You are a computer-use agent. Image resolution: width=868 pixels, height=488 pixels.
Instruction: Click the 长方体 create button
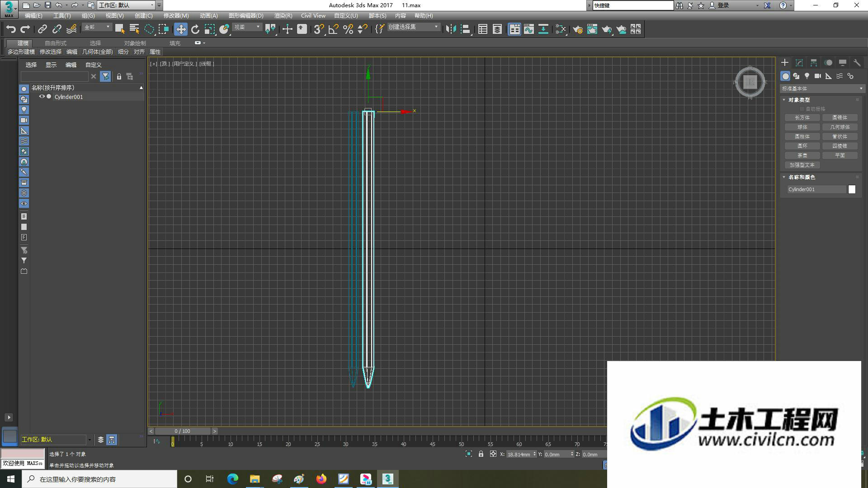click(x=802, y=117)
